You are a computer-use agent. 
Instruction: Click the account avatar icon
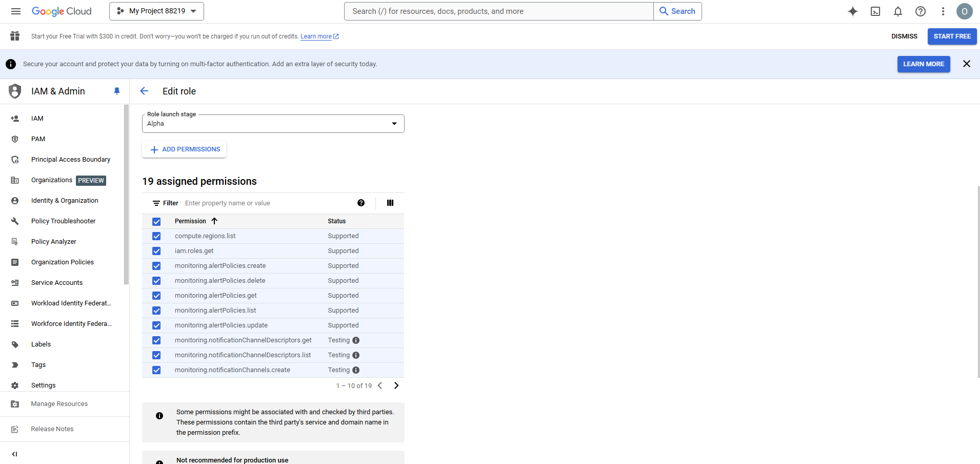click(965, 11)
